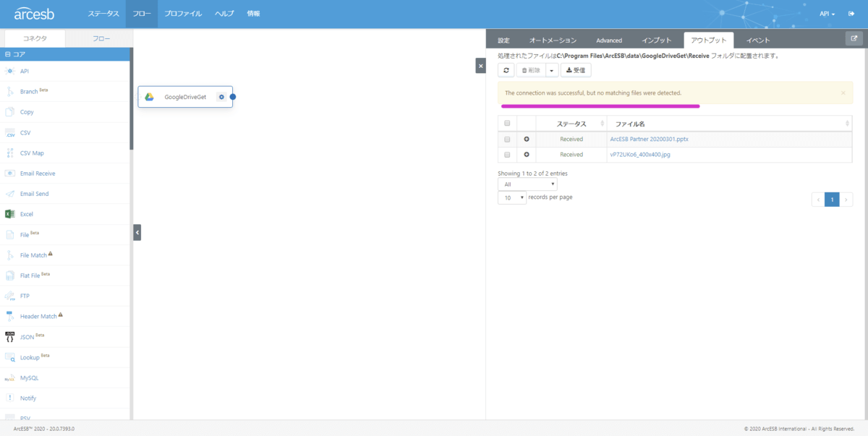The height and width of the screenshot is (436, 868).
Task: Open the ステータス menu
Action: click(x=103, y=14)
